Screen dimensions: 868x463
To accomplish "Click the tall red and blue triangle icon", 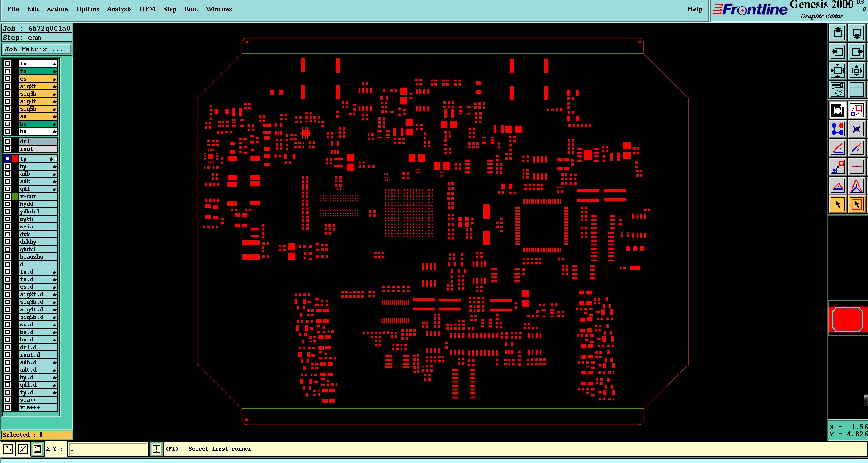I will (857, 186).
